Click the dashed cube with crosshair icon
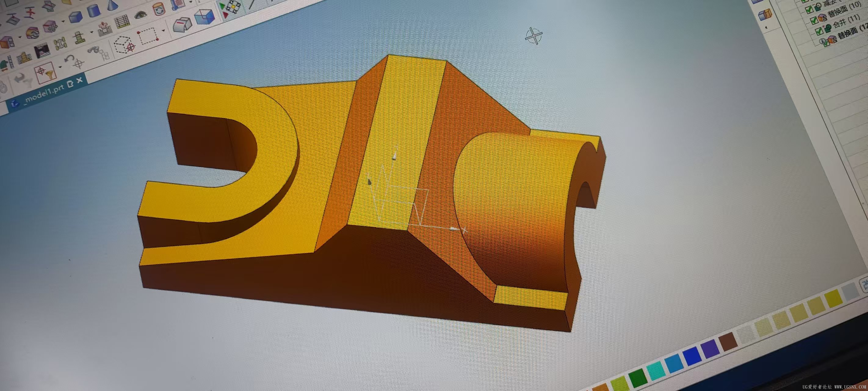This screenshot has width=868, height=391. (x=124, y=45)
